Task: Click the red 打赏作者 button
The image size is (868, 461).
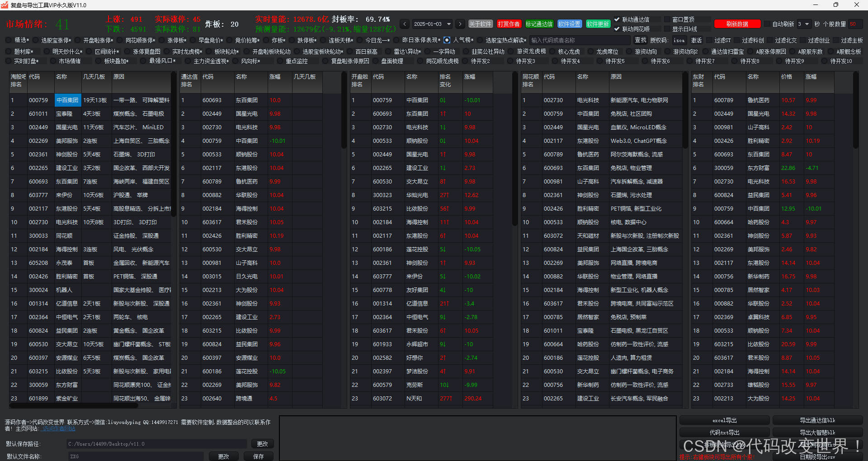Action: click(x=509, y=24)
